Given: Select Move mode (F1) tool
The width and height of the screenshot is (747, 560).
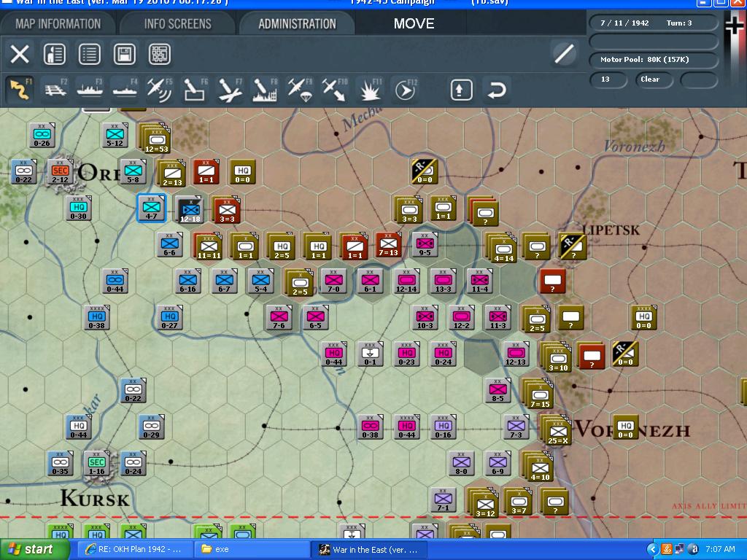Looking at the screenshot, I should pyautogui.click(x=20, y=90).
